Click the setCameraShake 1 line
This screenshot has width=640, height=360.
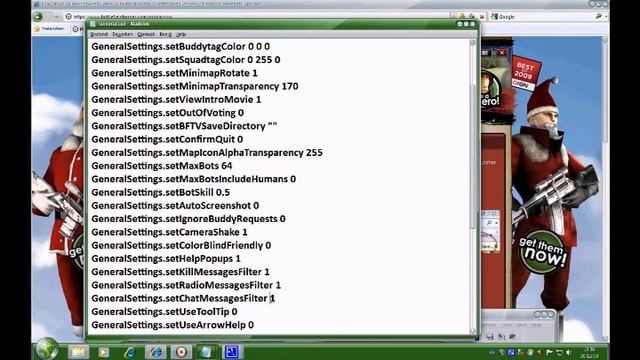[x=169, y=232]
